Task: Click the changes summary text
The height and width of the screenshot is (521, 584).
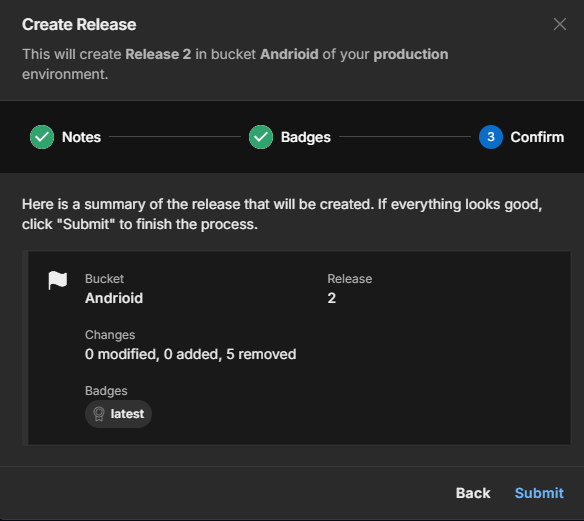Action: 191,354
